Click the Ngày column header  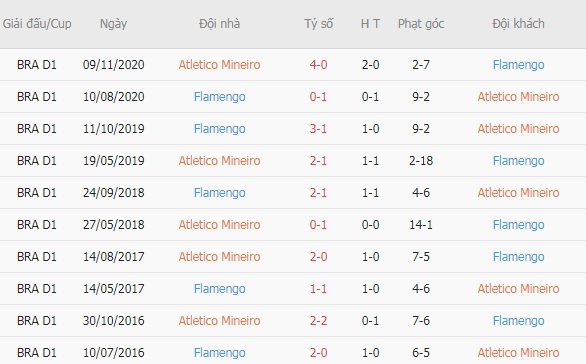113,24
